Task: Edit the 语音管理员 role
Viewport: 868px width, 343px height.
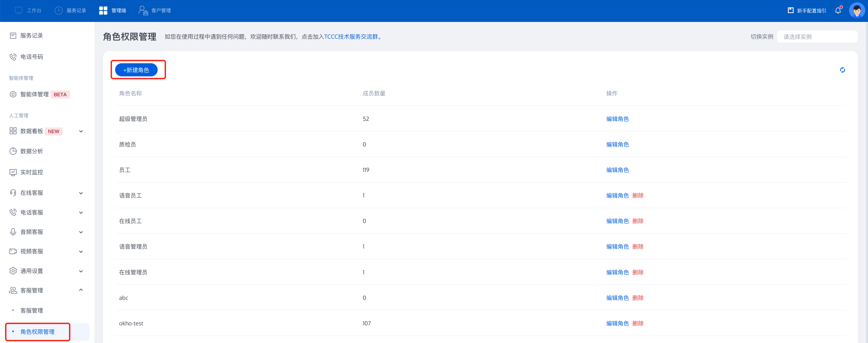Action: (x=617, y=247)
